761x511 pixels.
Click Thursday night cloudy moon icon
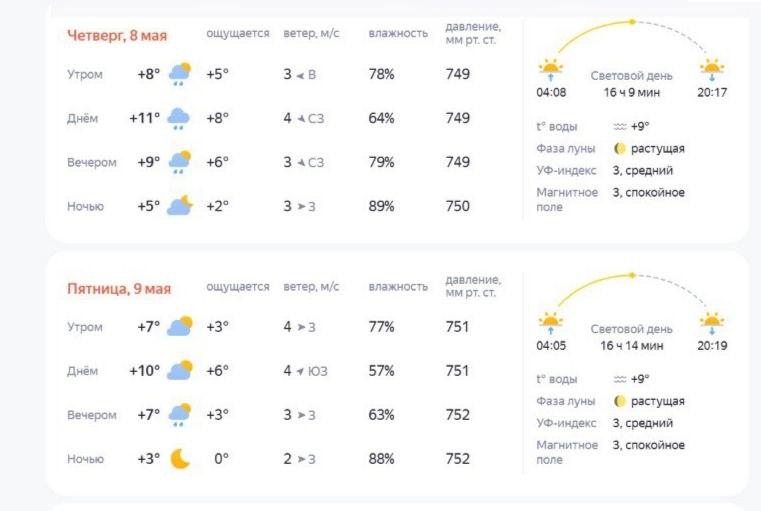click(180, 206)
